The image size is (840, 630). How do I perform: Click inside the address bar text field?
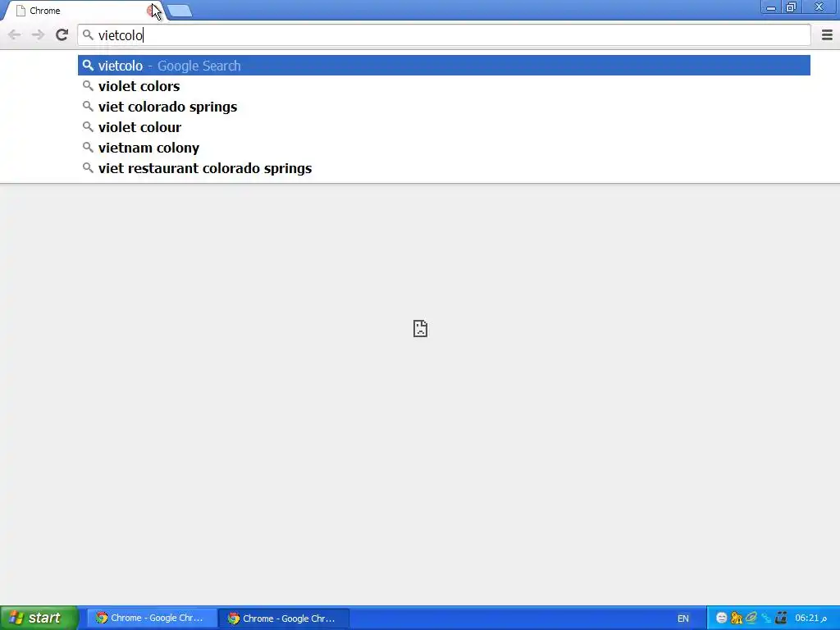pos(444,35)
